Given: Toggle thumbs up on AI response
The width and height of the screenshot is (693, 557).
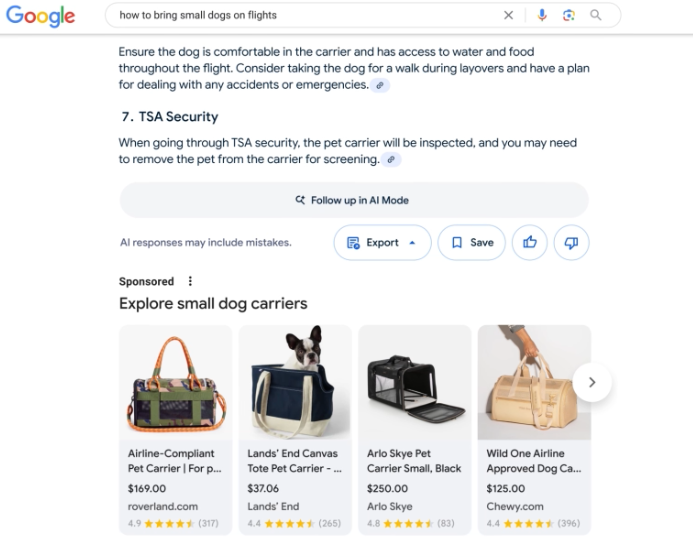Looking at the screenshot, I should click(x=528, y=243).
